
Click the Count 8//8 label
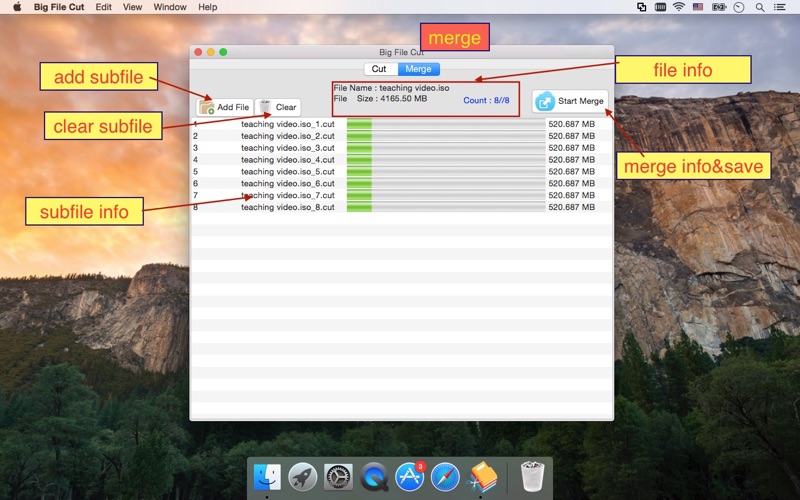point(486,100)
